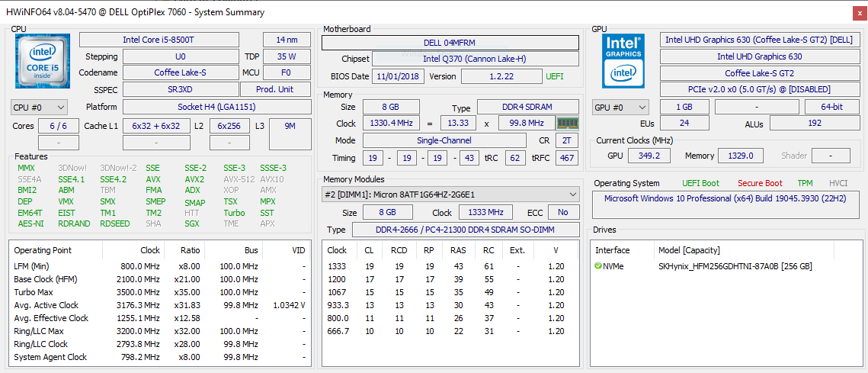Image resolution: width=868 pixels, height=373 pixels.
Task: Click the SSE4.2 feature label
Action: (114, 179)
